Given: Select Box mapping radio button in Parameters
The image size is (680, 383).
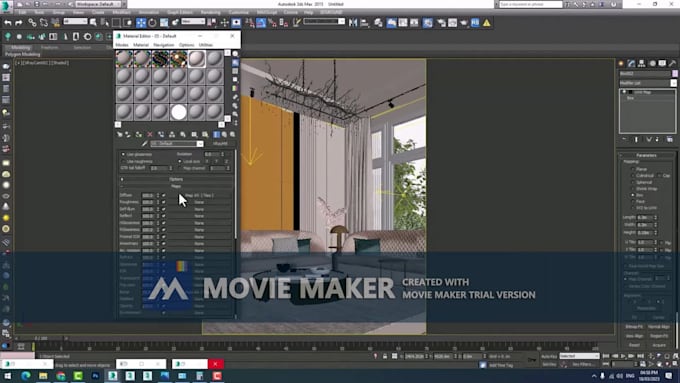Looking at the screenshot, I should click(x=633, y=195).
